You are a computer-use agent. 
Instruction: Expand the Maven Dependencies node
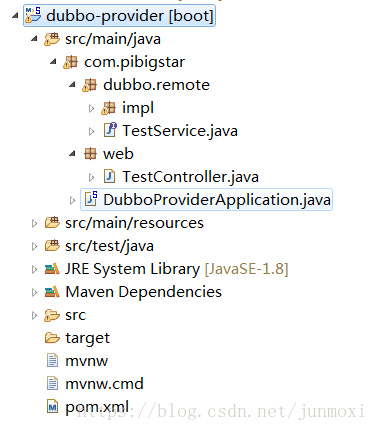(34, 292)
